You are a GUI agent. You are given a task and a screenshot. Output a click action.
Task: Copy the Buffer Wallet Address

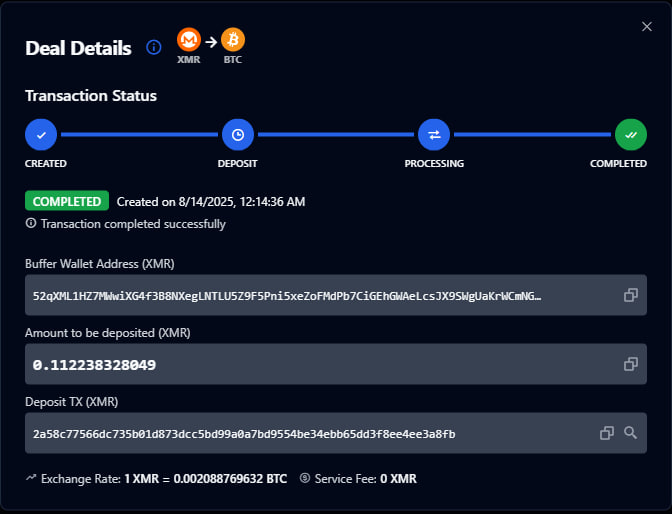tap(630, 295)
